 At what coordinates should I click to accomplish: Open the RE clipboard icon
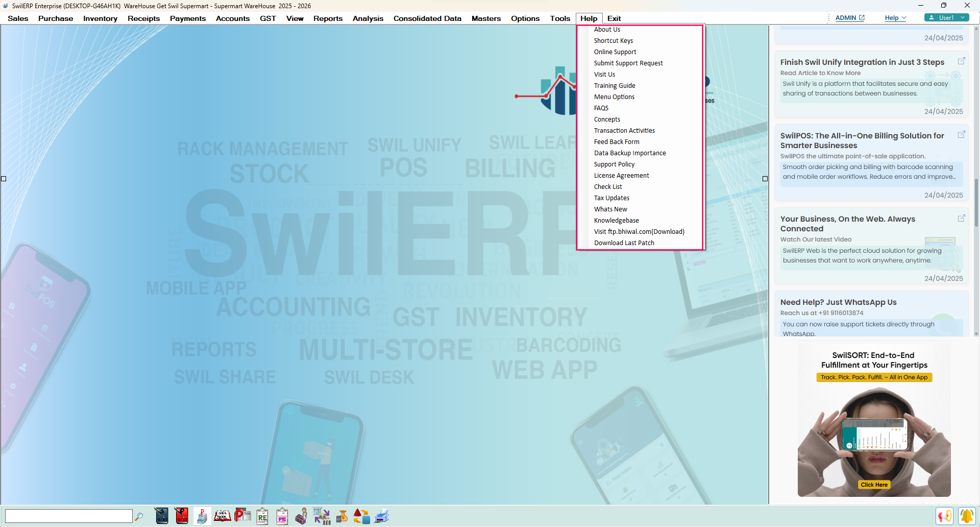click(262, 516)
